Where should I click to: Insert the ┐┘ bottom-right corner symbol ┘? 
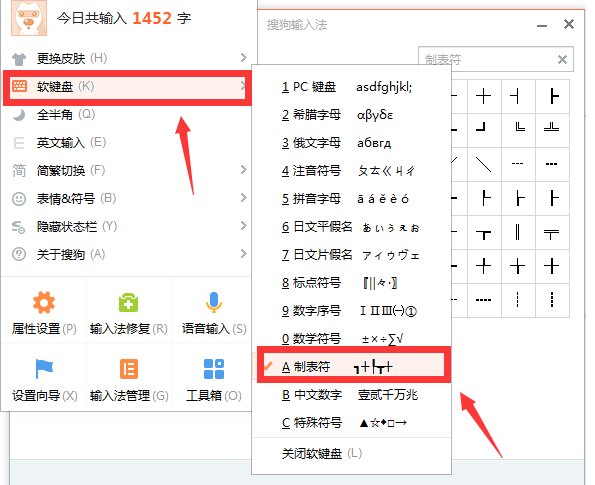(x=484, y=130)
